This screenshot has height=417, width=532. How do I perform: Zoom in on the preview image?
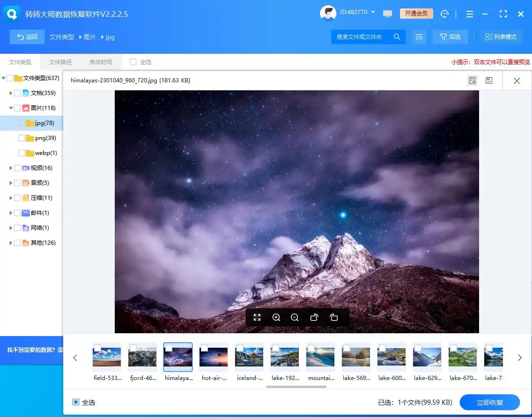[x=276, y=317]
